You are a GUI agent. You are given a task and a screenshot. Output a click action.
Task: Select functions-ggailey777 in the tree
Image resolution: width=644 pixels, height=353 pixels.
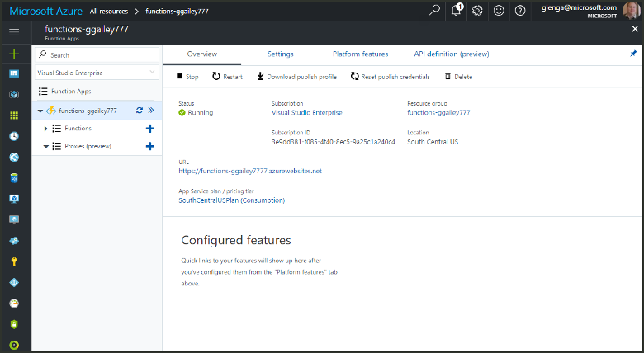[88, 111]
